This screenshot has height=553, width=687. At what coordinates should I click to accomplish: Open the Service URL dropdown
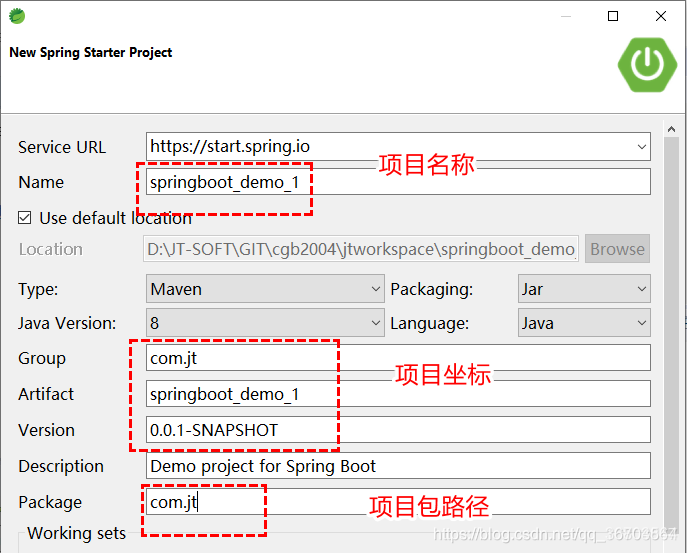641,146
